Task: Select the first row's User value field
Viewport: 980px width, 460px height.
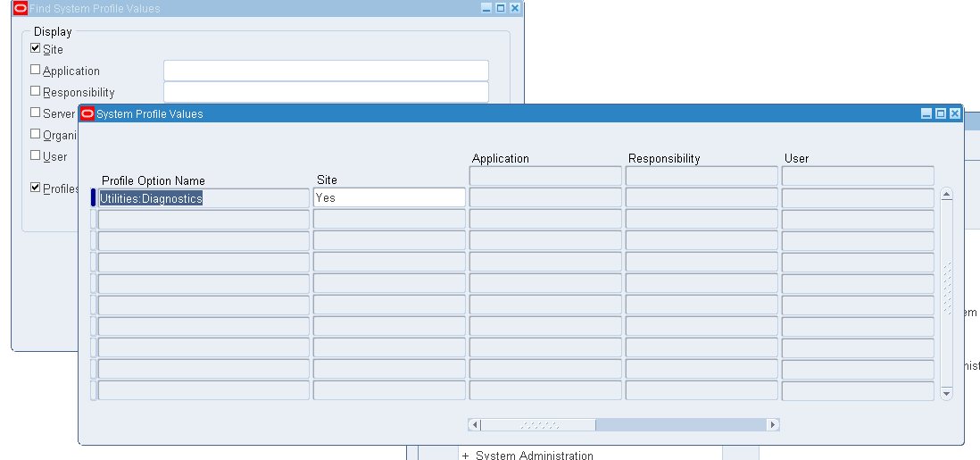Action: 858,197
